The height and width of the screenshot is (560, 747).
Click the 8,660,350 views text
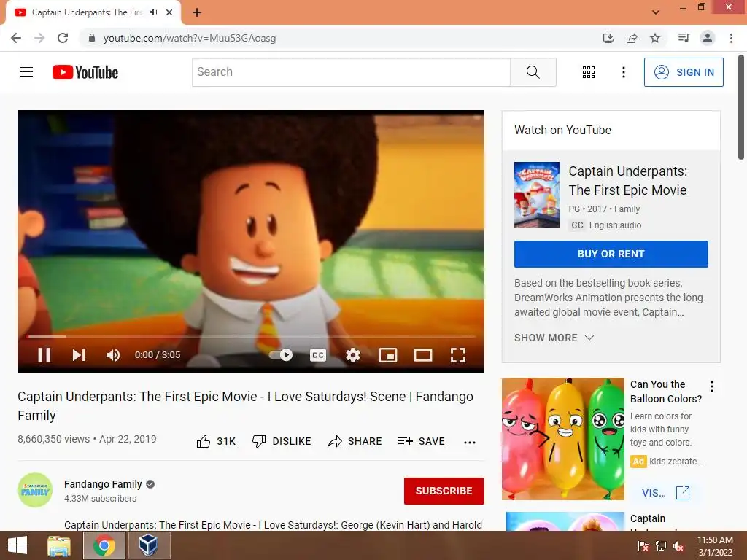coord(53,439)
